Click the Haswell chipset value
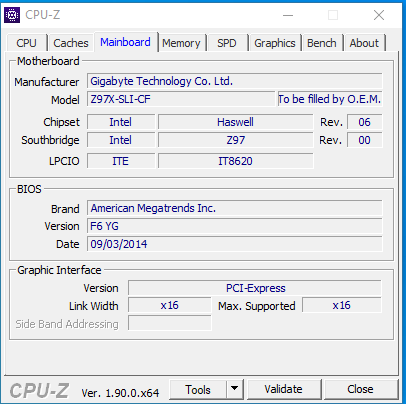 pyautogui.click(x=235, y=122)
